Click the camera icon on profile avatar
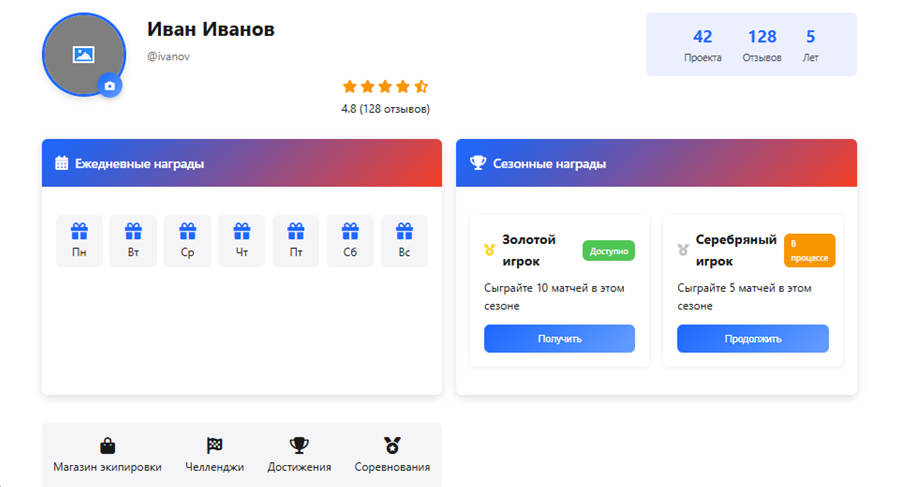901x487 pixels. 110,86
